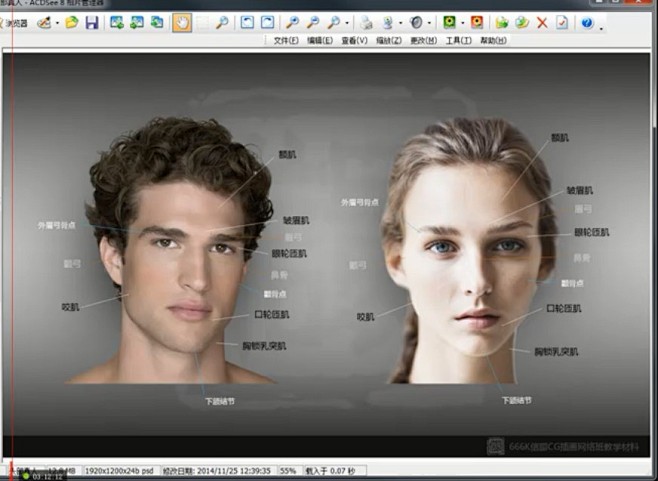Viewport: 658px width, 481px height.
Task: Click the open folder icon
Action: click(72, 22)
